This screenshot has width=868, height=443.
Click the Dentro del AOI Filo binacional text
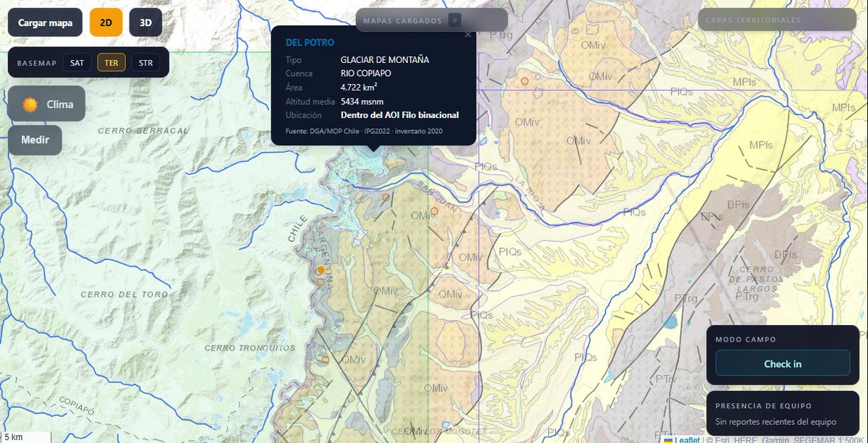pyautogui.click(x=399, y=115)
